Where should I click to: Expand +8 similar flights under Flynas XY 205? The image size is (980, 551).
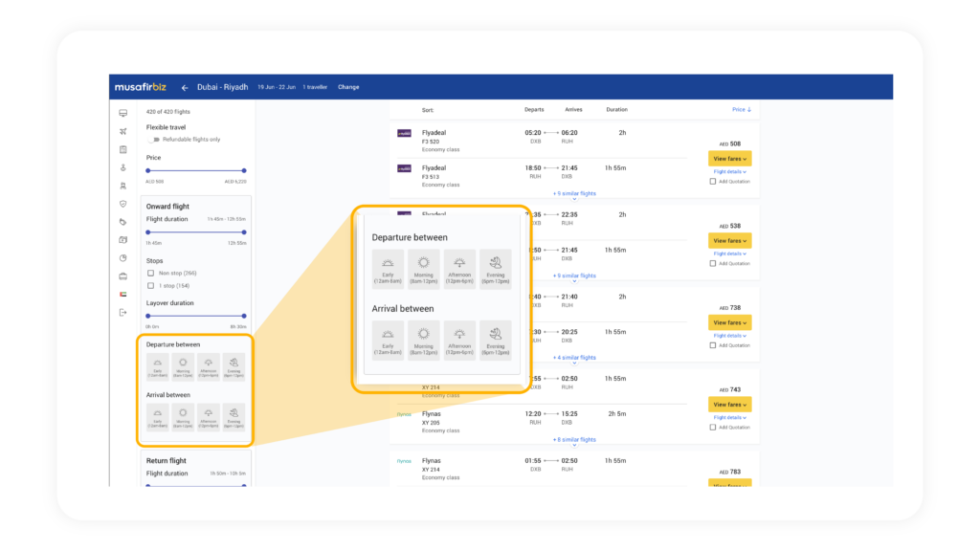pos(574,440)
